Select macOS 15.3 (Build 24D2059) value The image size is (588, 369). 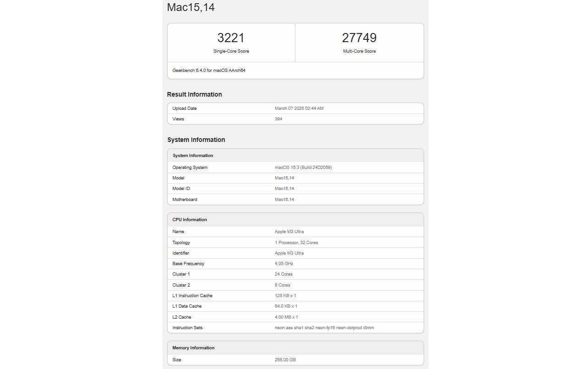(x=303, y=168)
